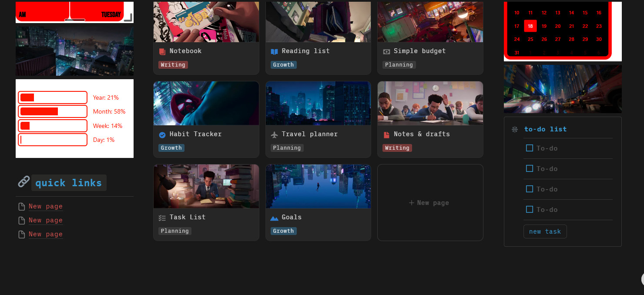This screenshot has height=295, width=644.
Task: Open the Notes & drafts classroom cover image
Action: (x=430, y=103)
